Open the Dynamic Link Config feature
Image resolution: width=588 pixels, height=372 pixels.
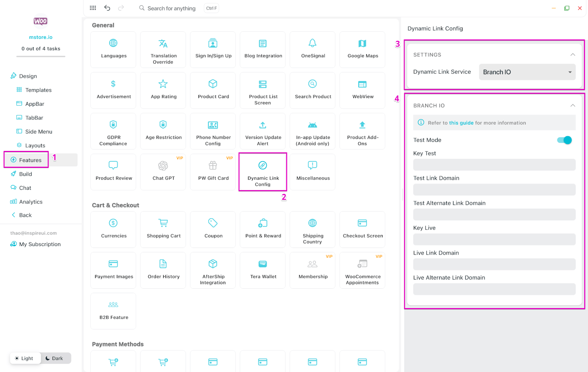point(263,172)
